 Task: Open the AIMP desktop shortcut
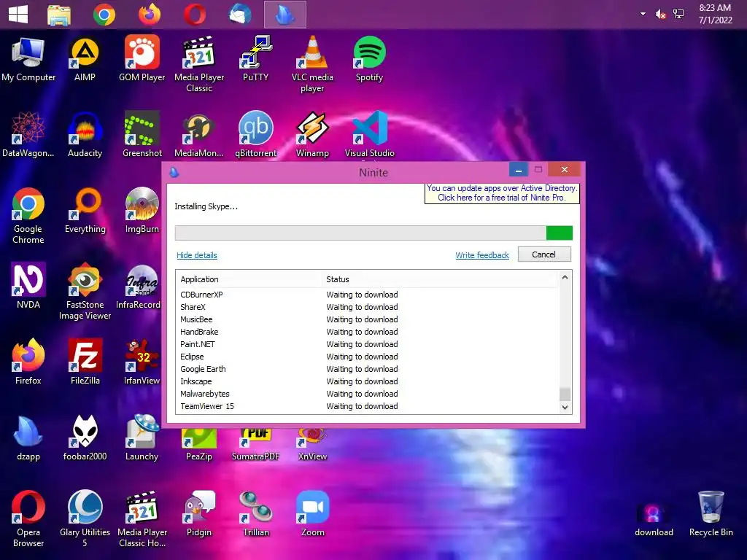coord(85,59)
